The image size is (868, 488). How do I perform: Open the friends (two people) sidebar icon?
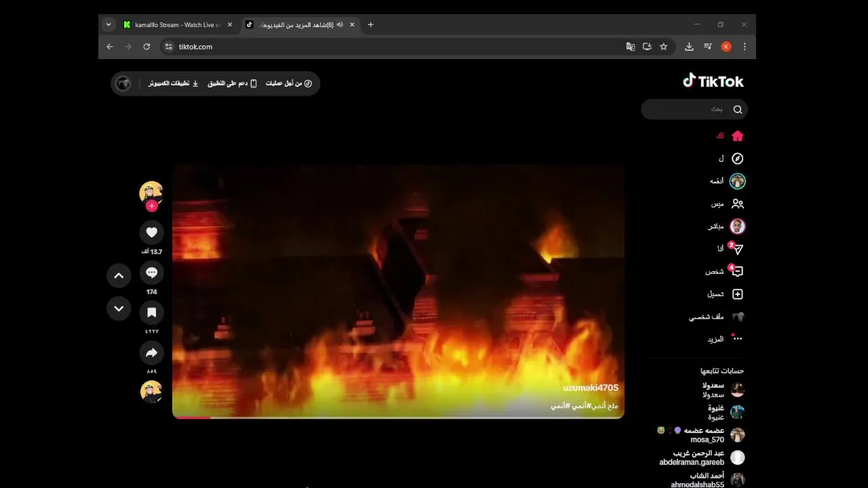[738, 203]
